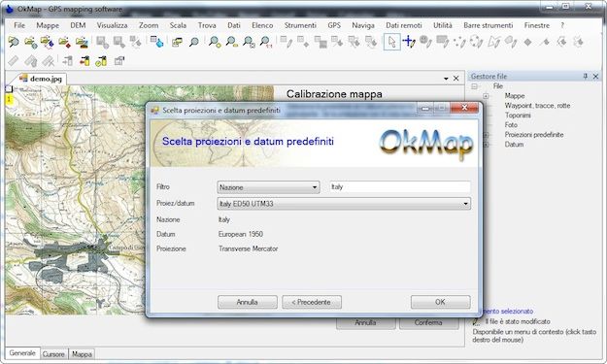Click the gray toolbox icon in second row
This screenshot has height=364, width=607.
tap(119, 61)
